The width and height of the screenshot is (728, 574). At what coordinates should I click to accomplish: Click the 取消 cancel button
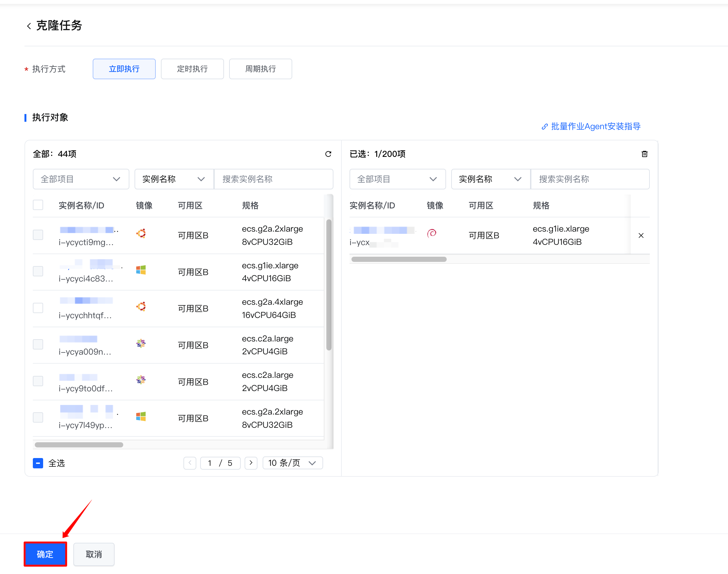point(94,554)
